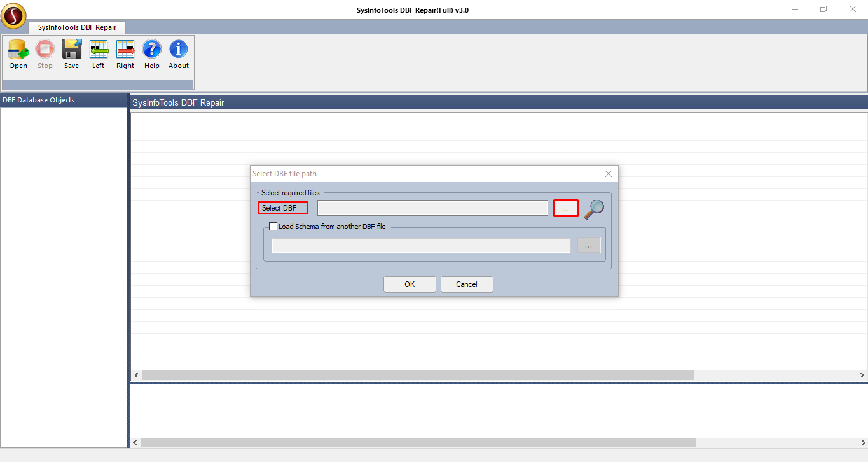Focus the Select DBF file path field
868x462 pixels.
(432, 208)
